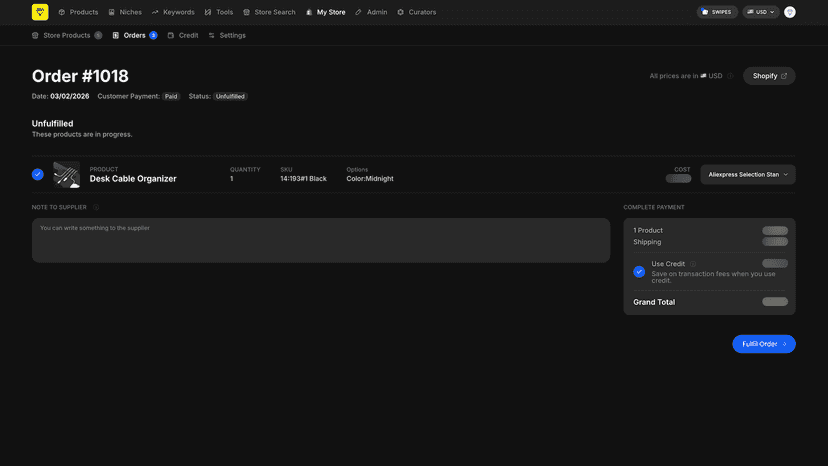The image size is (828, 466).
Task: Click the Fulfill Order button
Action: tap(764, 344)
